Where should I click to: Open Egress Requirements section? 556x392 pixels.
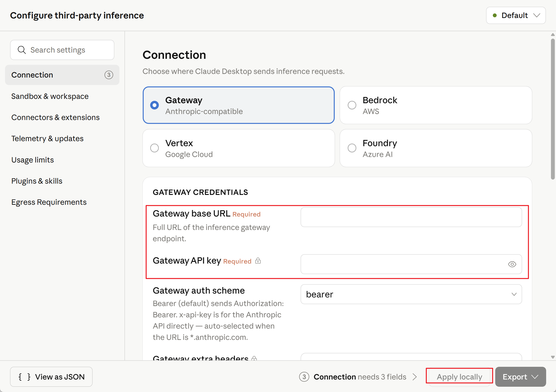pos(62,202)
